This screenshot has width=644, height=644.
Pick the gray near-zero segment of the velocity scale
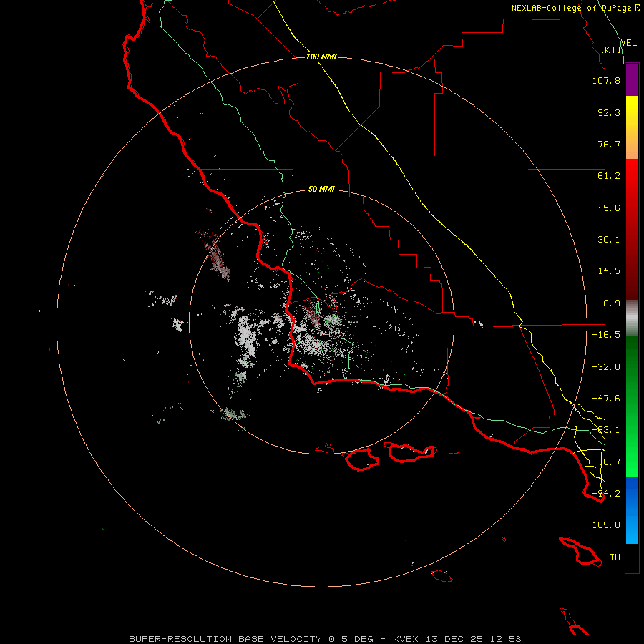[x=632, y=318]
